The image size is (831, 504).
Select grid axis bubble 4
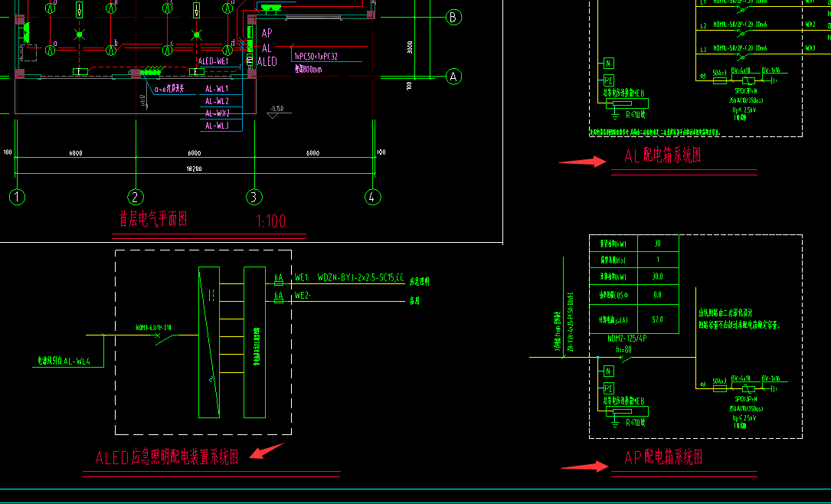tap(372, 197)
